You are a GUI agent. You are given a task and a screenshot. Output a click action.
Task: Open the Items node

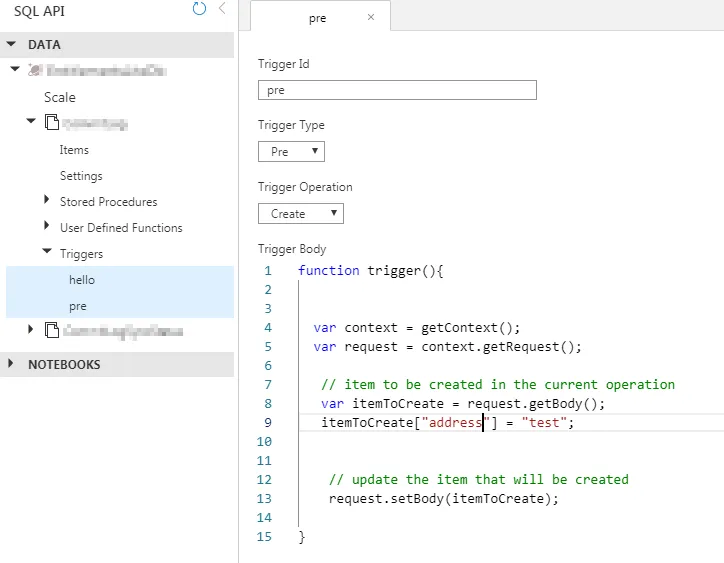[74, 150]
